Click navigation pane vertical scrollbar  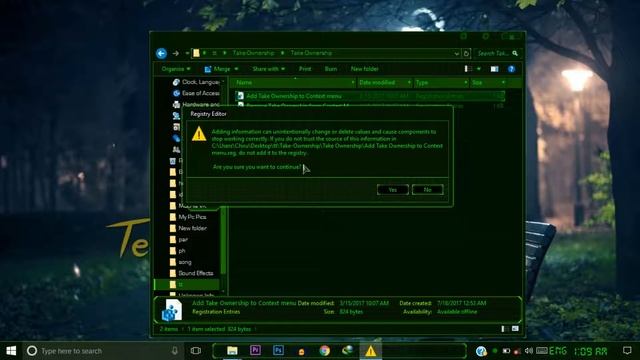pos(223,241)
